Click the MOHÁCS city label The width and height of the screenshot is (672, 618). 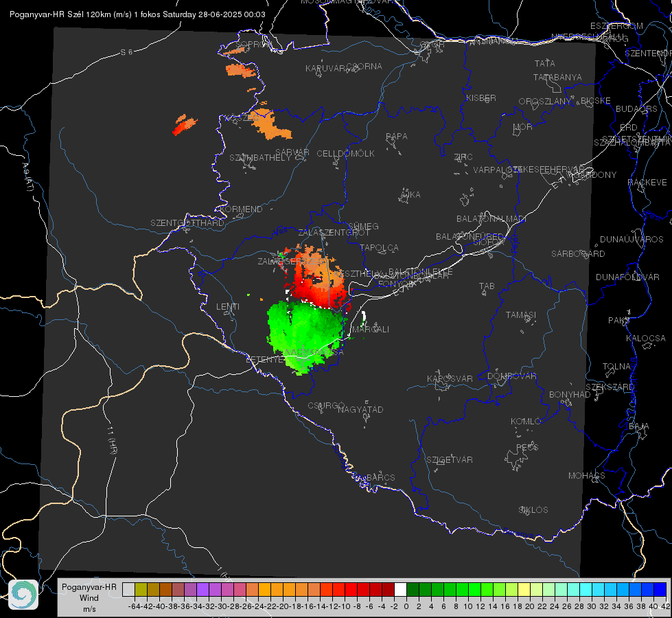click(x=587, y=476)
